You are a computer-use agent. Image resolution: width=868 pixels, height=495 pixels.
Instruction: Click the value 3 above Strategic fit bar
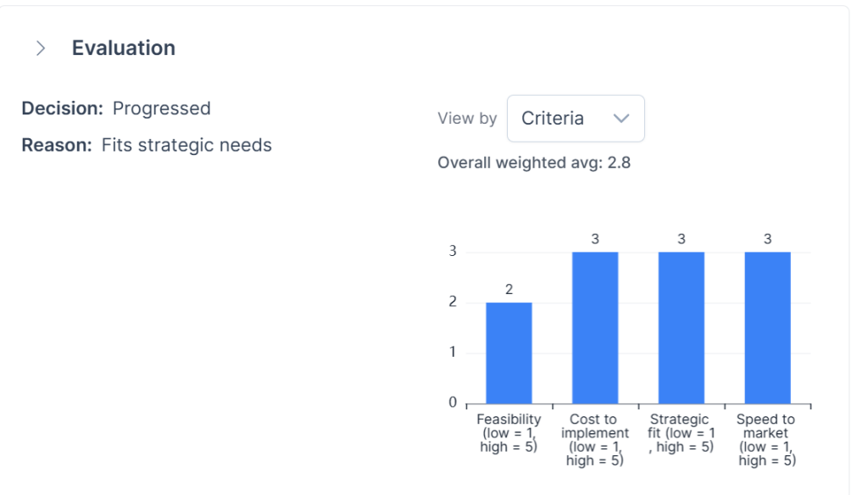[x=682, y=239]
